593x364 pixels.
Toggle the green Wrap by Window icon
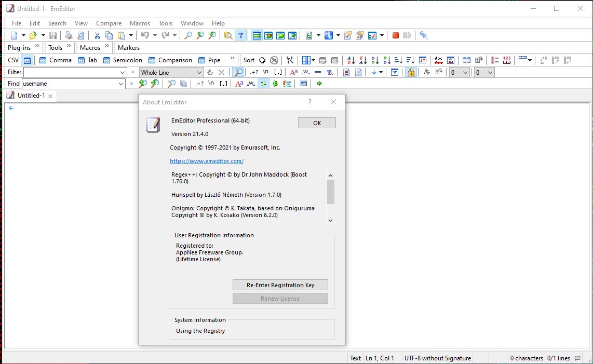pos(280,35)
